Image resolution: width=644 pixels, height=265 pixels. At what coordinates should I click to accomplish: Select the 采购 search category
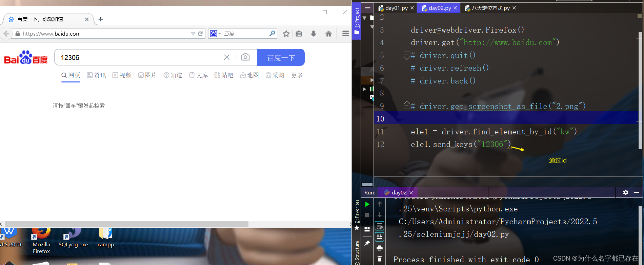275,75
